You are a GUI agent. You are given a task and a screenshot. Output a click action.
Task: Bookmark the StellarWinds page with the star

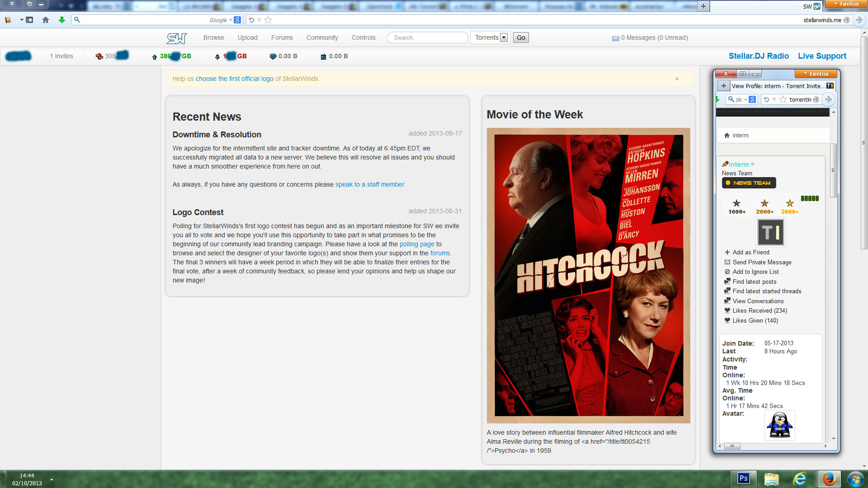click(x=268, y=20)
